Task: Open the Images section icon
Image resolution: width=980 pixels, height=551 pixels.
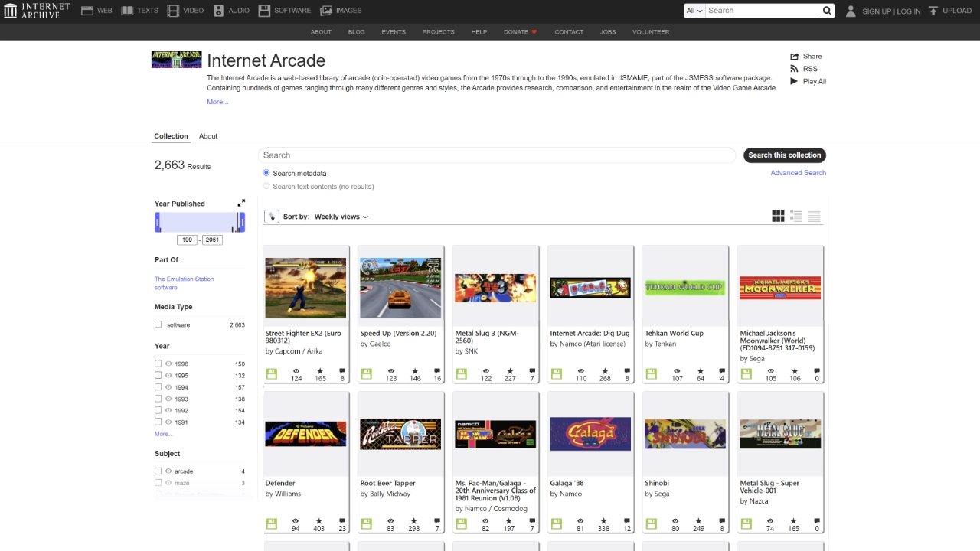Action: click(326, 11)
